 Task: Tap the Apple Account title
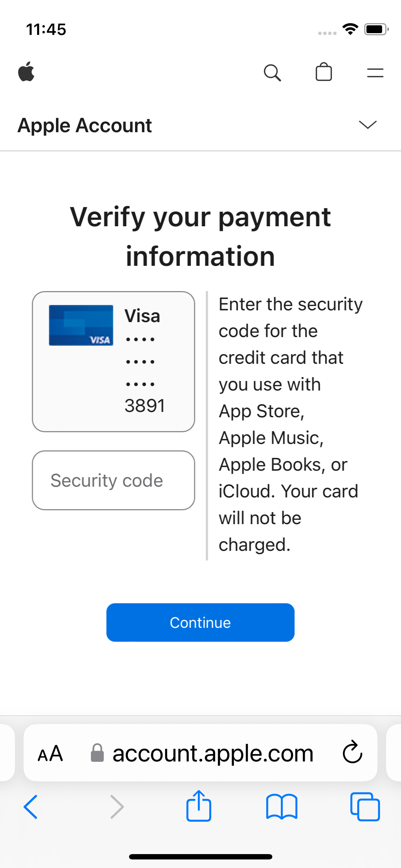[x=85, y=125]
